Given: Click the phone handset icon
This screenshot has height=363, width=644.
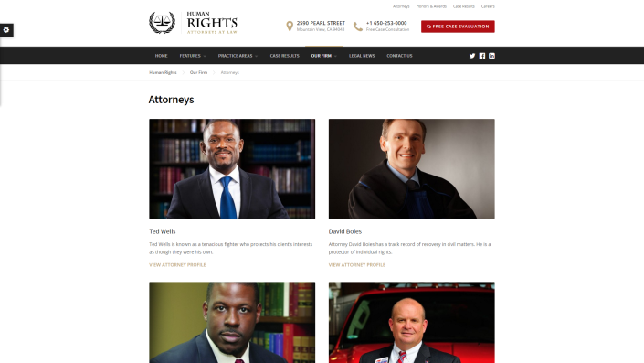Looking at the screenshot, I should [358, 27].
